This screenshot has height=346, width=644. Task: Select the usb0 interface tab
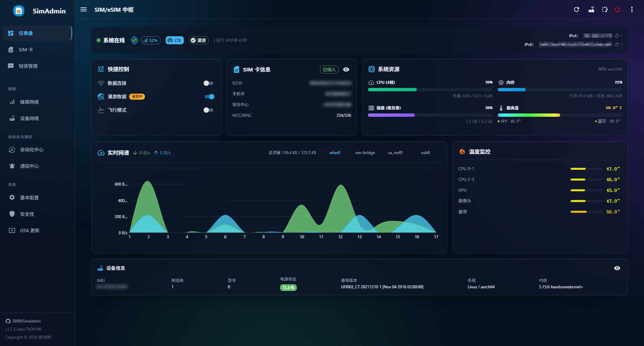coord(425,153)
